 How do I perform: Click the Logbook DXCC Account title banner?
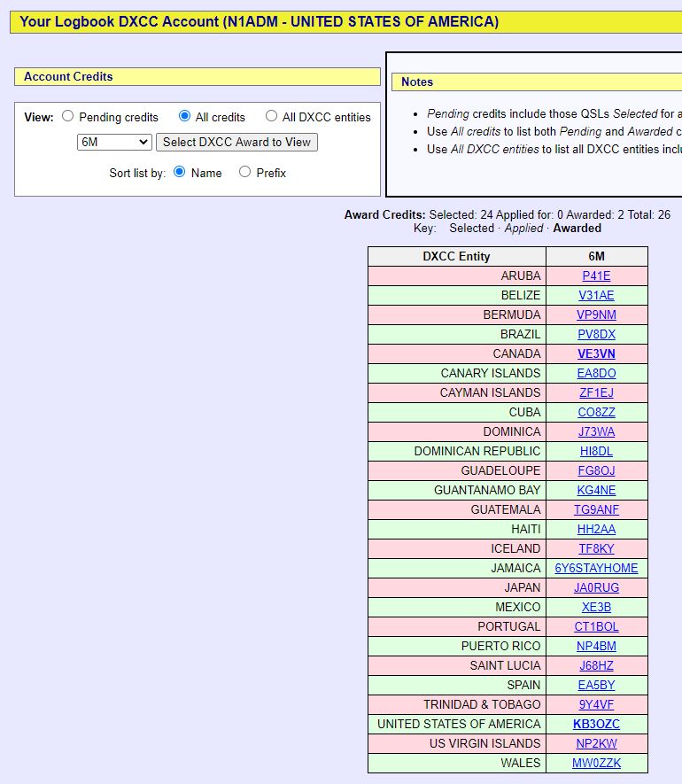pyautogui.click(x=346, y=22)
